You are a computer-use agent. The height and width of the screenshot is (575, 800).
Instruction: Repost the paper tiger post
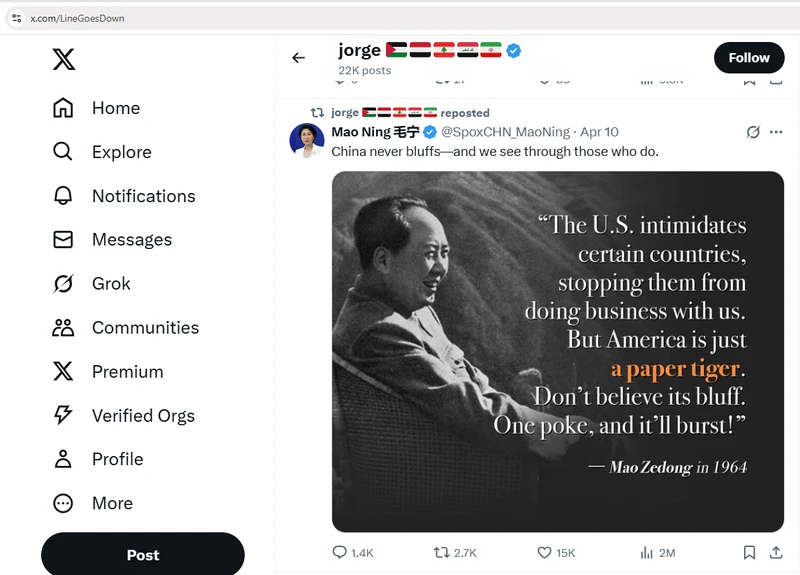point(441,552)
